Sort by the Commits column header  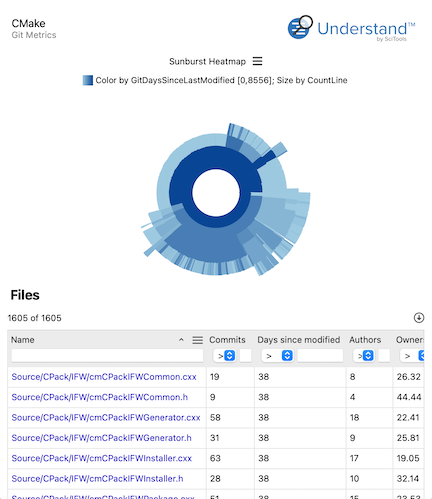(x=227, y=340)
